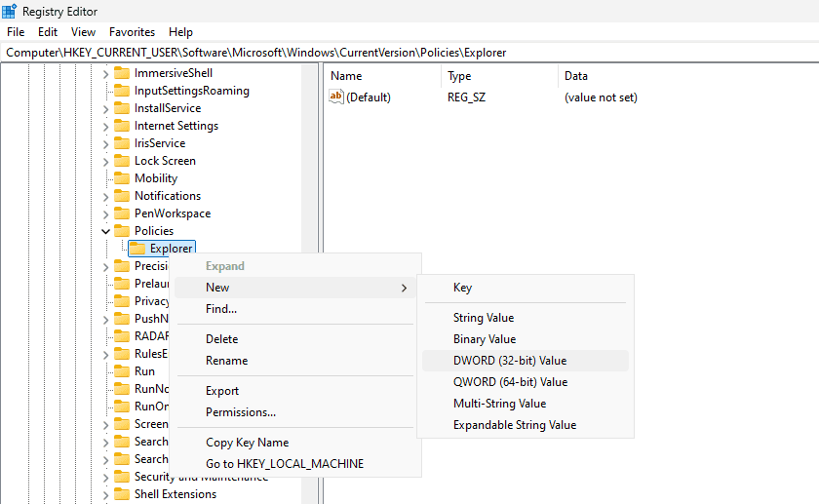Open the Favorites menu

tap(133, 32)
